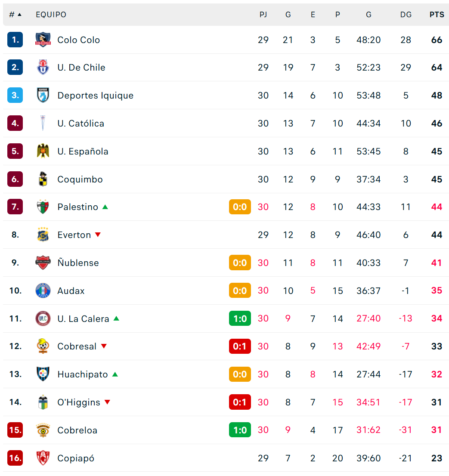This screenshot has height=476, width=449.
Task: Sort standings by the PTS column
Action: click(x=437, y=15)
